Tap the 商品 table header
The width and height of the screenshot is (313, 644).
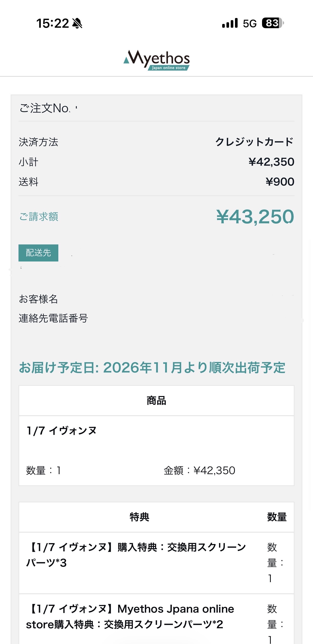(156, 401)
